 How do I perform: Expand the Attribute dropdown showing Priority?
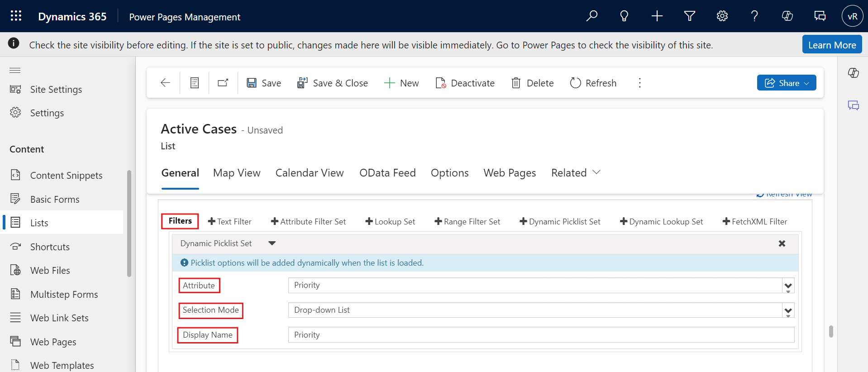(788, 286)
